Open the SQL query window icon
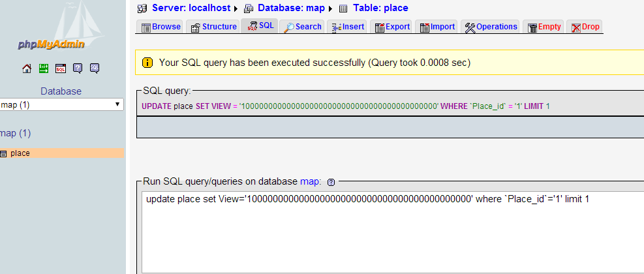The height and width of the screenshot is (274, 644). pyautogui.click(x=61, y=68)
